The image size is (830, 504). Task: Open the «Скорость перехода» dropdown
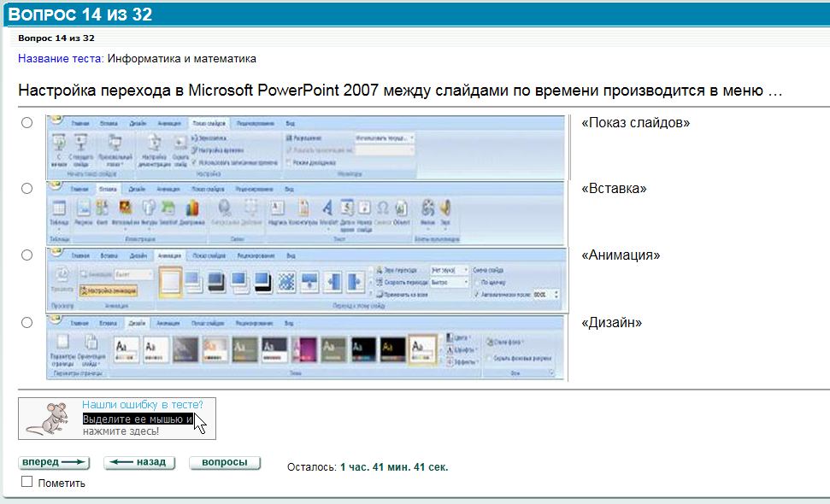click(450, 283)
